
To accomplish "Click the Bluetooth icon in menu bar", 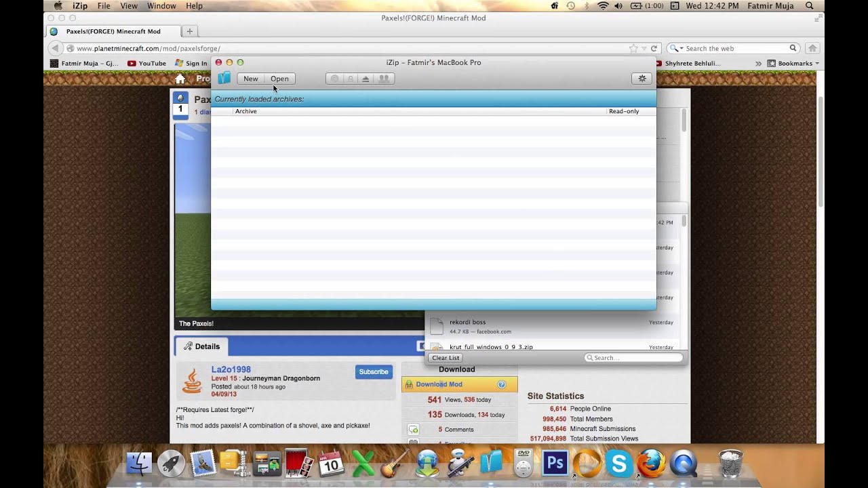I will tap(587, 5).
